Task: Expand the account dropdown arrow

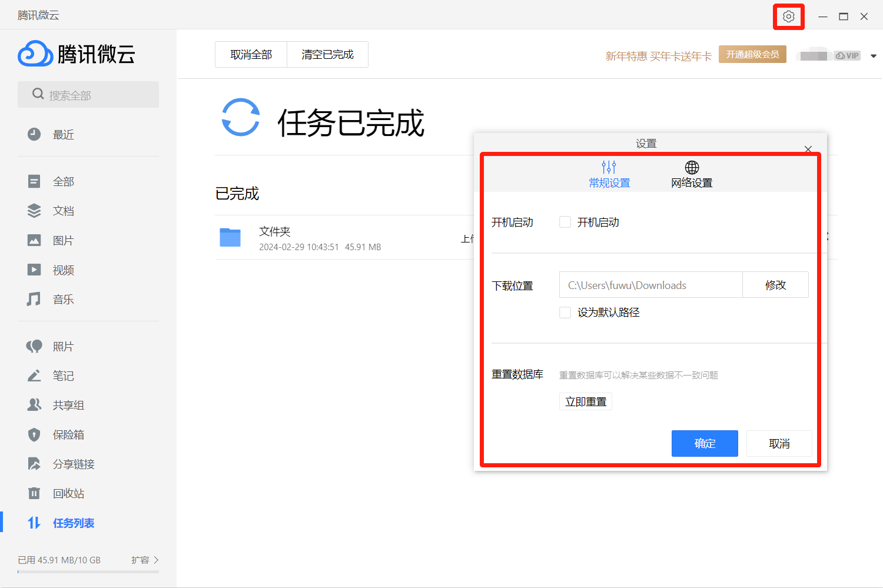Action: (x=874, y=56)
